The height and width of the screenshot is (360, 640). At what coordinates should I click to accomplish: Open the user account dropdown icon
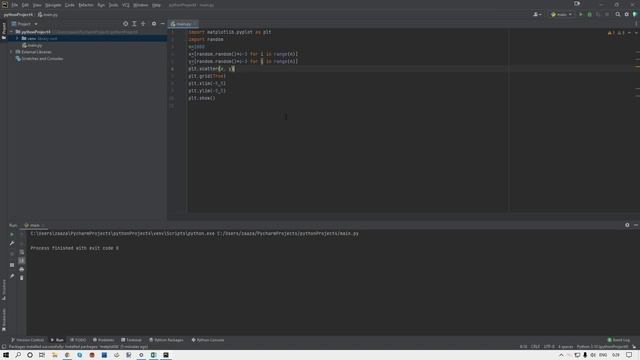tap(537, 14)
